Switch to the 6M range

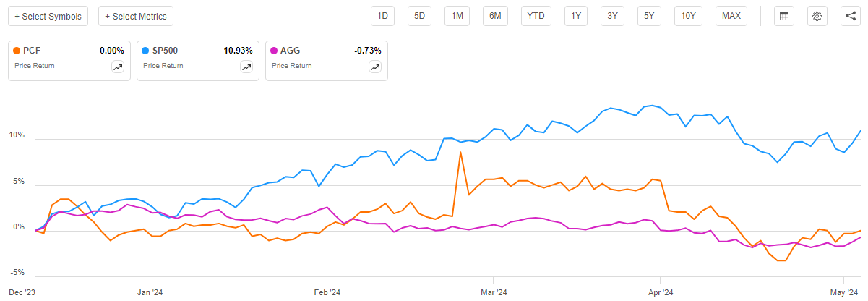tap(495, 16)
